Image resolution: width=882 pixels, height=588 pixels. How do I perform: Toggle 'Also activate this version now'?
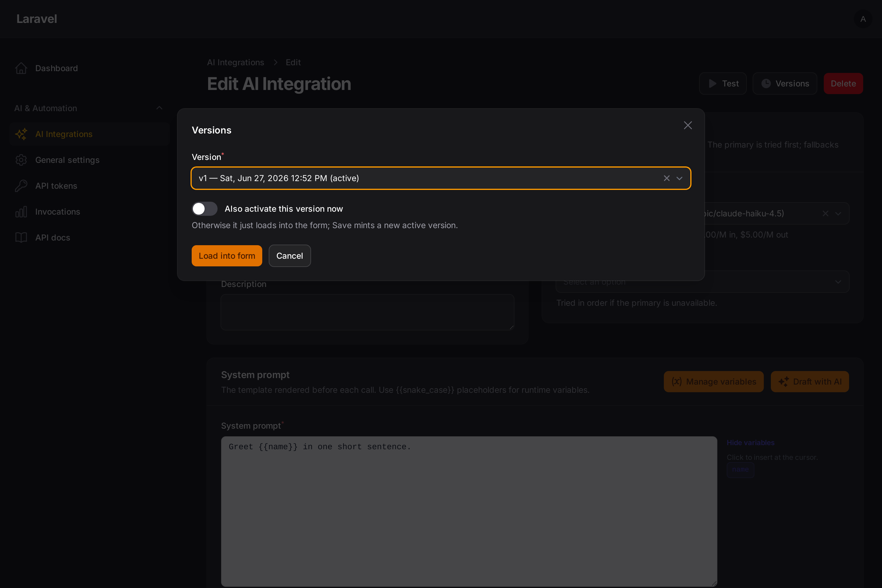(204, 208)
